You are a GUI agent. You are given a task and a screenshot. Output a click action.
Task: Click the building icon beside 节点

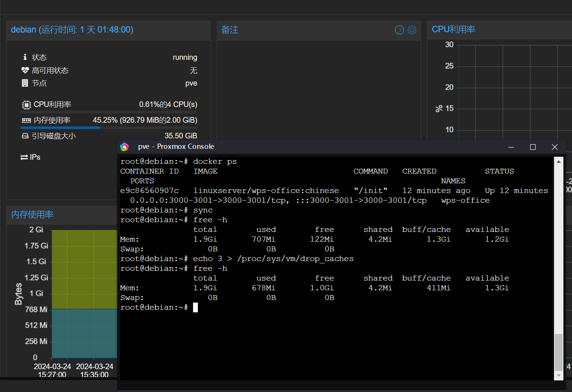click(x=25, y=83)
